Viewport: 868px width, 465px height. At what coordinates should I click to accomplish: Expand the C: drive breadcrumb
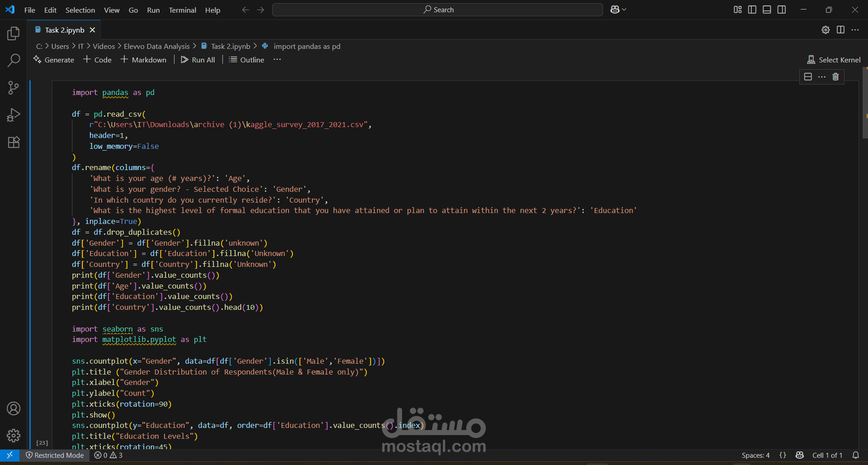coord(39,46)
